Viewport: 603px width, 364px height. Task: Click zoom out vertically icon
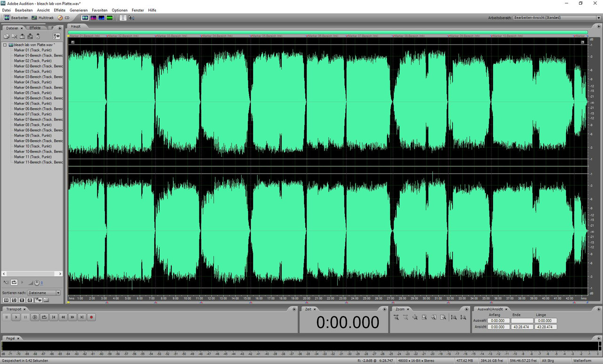pos(463,317)
